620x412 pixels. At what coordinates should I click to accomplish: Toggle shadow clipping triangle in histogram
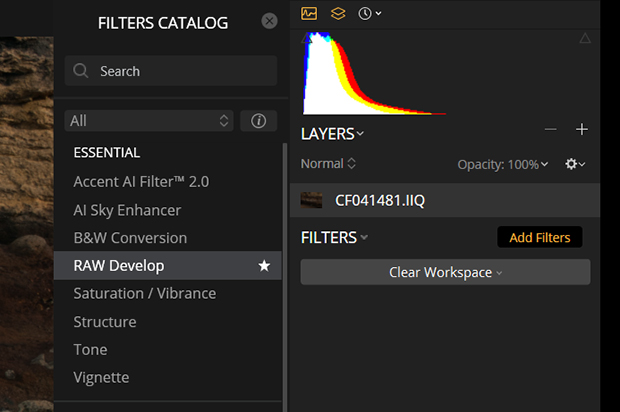coord(307,38)
